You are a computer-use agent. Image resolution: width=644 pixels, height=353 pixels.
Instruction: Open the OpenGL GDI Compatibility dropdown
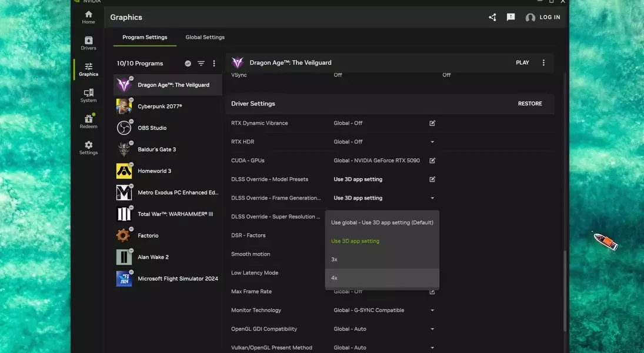(432, 329)
